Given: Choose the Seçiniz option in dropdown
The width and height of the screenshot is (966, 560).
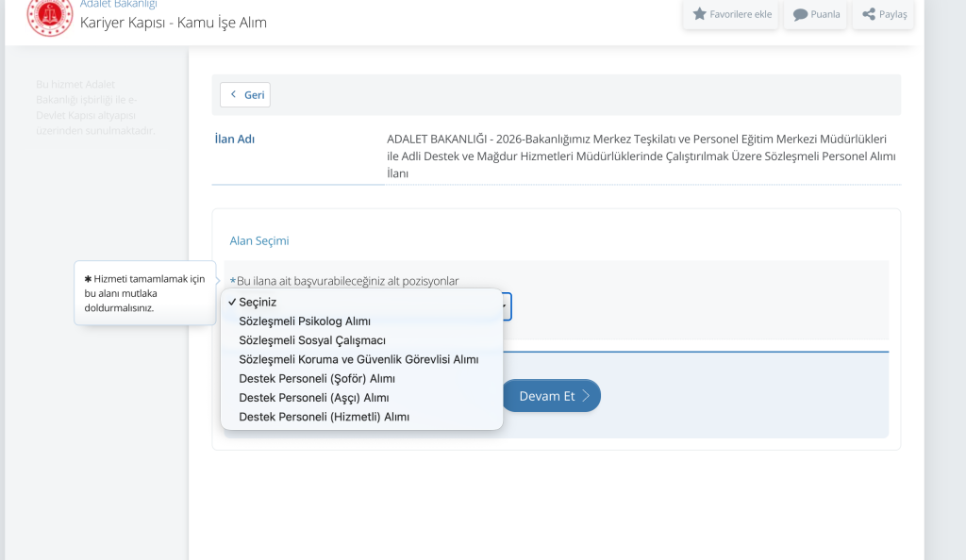Looking at the screenshot, I should 361,302.
